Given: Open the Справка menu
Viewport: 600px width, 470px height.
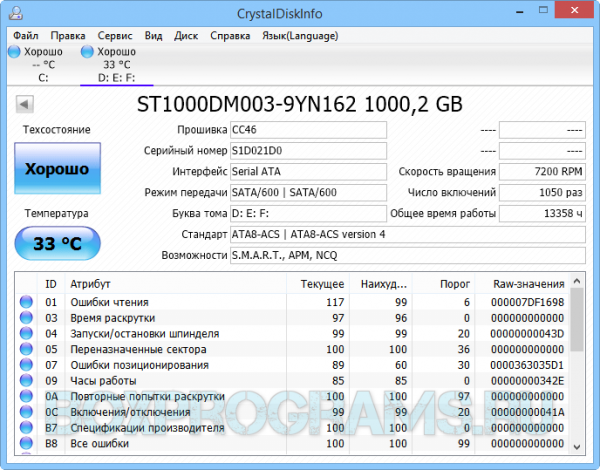Looking at the screenshot, I should (230, 36).
